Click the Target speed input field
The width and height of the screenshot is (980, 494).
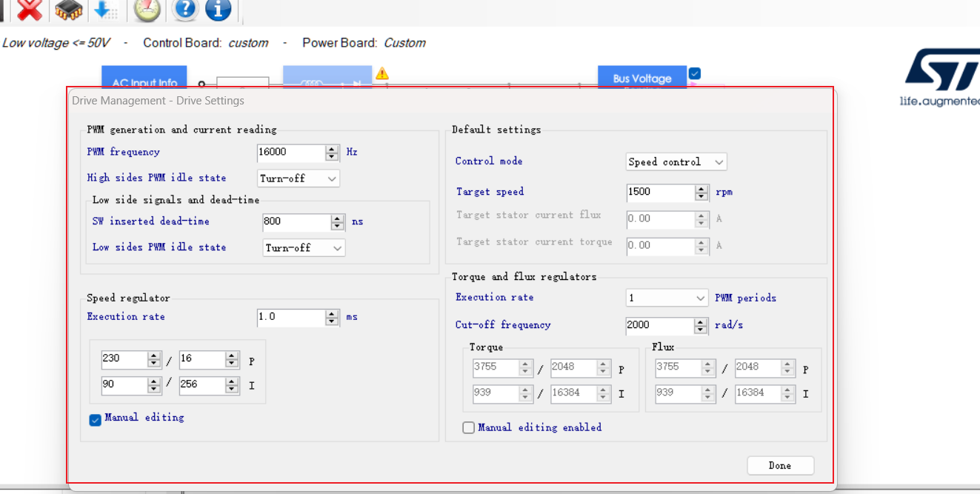[661, 192]
